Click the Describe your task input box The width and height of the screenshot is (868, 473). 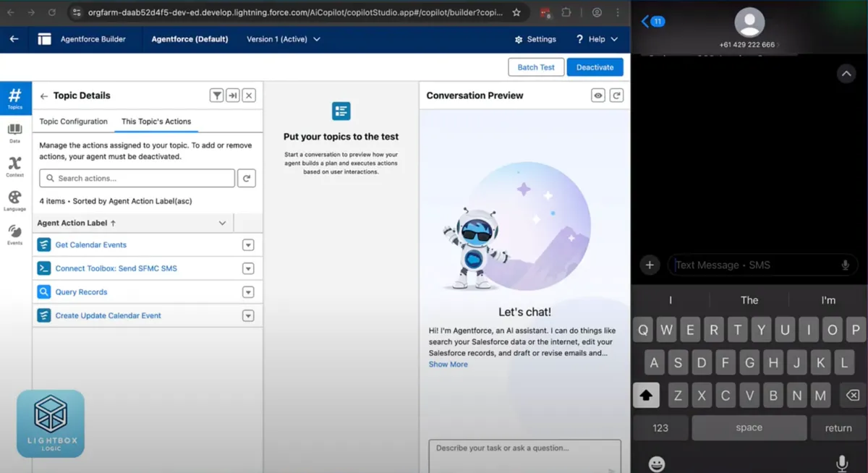click(524, 456)
